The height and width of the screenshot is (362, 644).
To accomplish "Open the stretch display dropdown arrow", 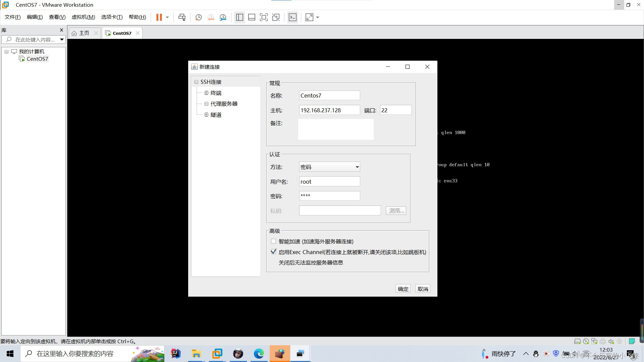I will pyautogui.click(x=318, y=17).
